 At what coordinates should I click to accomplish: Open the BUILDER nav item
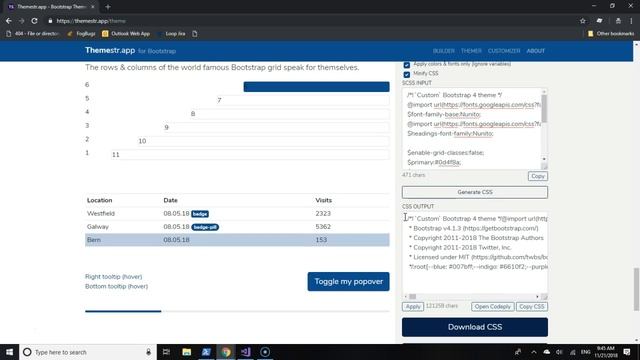click(444, 51)
